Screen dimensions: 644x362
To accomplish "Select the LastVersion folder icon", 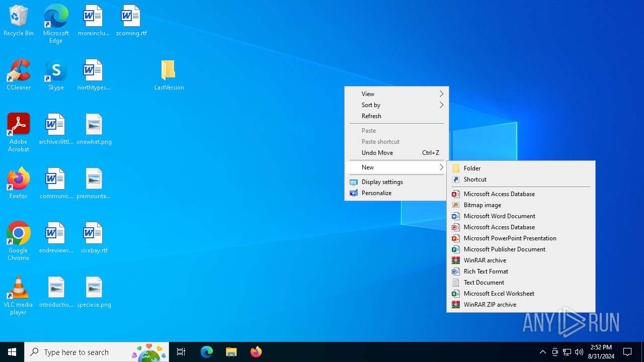I will (x=169, y=75).
